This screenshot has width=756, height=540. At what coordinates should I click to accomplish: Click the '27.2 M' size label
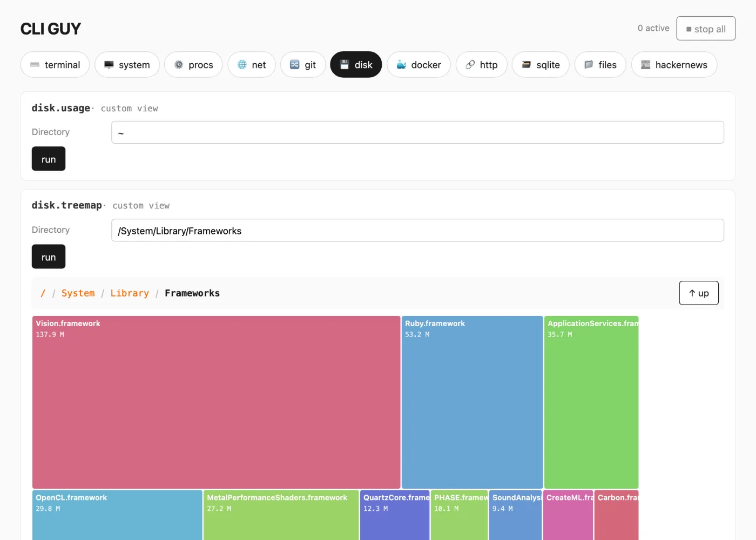pos(219,509)
